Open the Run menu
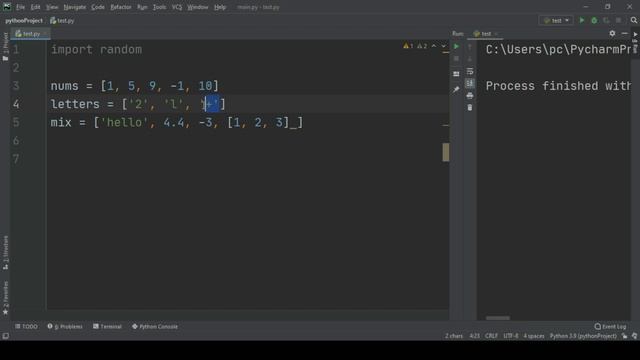Viewport: 640px width, 360px height. pyautogui.click(x=142, y=7)
